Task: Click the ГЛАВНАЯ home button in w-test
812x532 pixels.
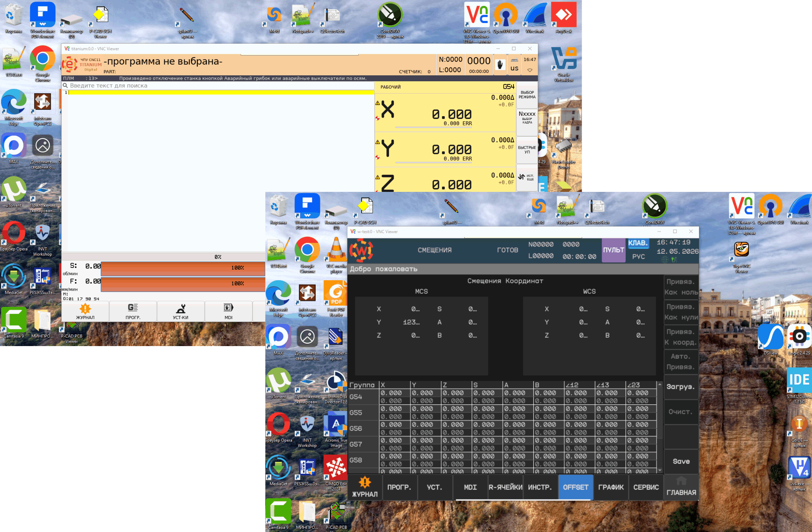Action: [x=681, y=487]
